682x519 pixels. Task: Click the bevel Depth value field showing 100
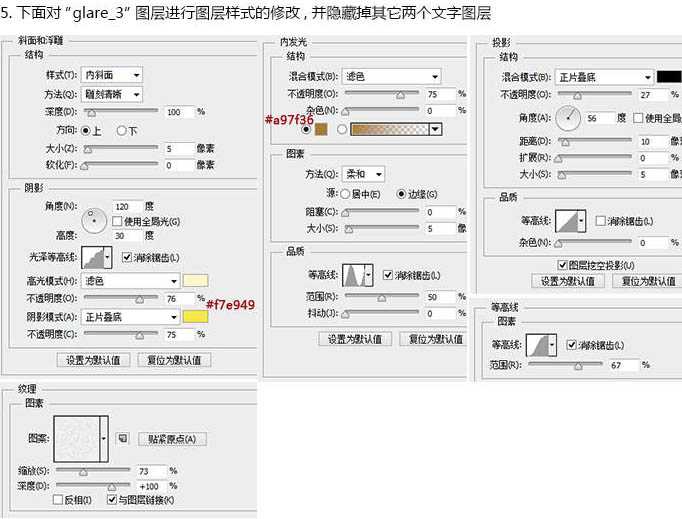[x=178, y=112]
